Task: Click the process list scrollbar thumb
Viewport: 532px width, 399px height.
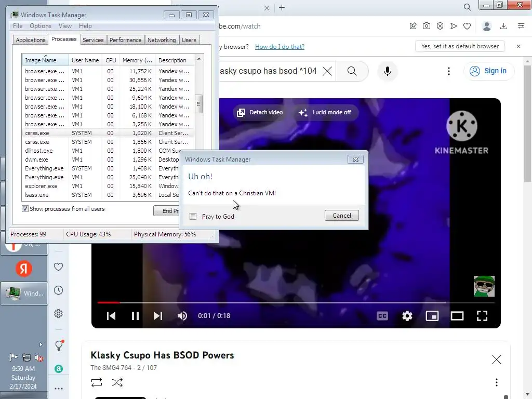Action: [x=199, y=104]
